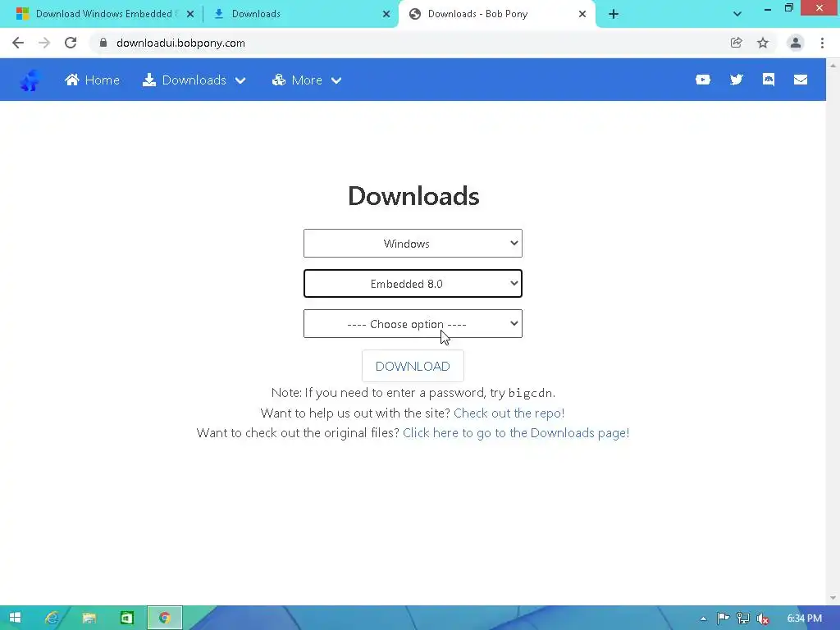Follow the go to Downloads page link
Viewport: 840px width, 630px height.
[516, 433]
